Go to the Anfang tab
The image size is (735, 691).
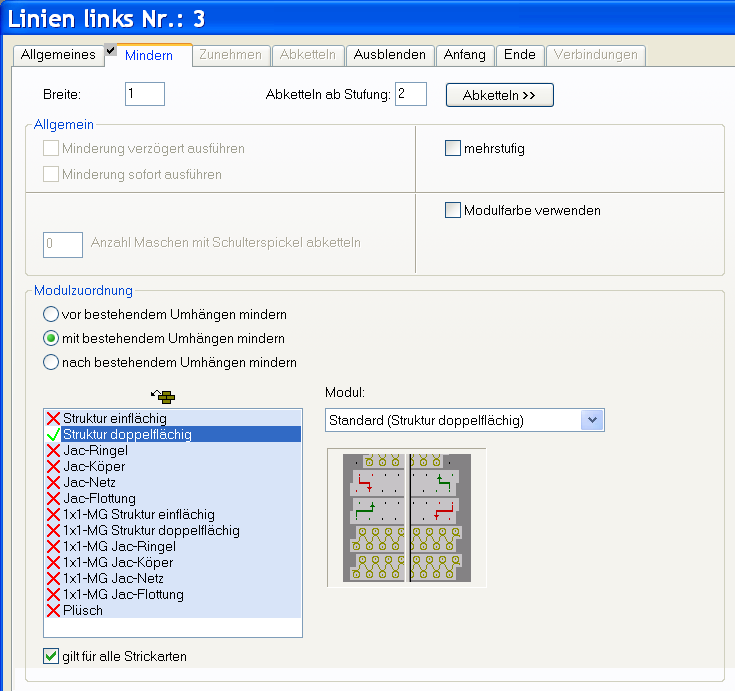tap(464, 55)
